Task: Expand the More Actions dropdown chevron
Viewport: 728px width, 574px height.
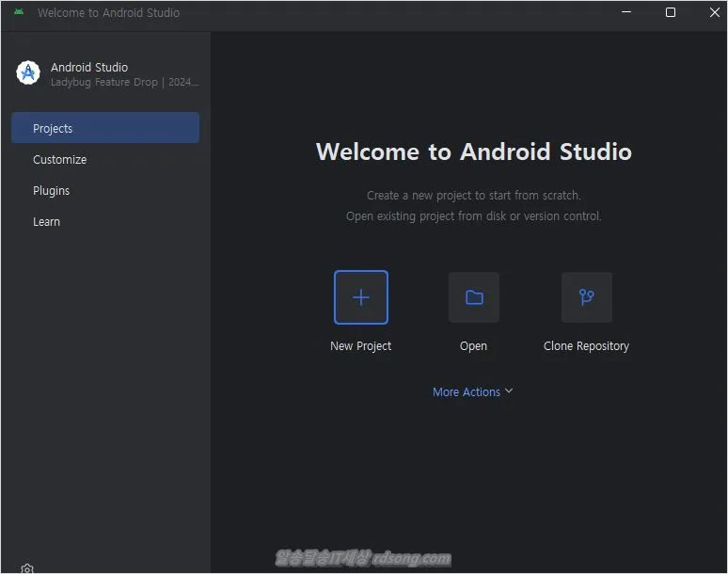Action: [509, 391]
